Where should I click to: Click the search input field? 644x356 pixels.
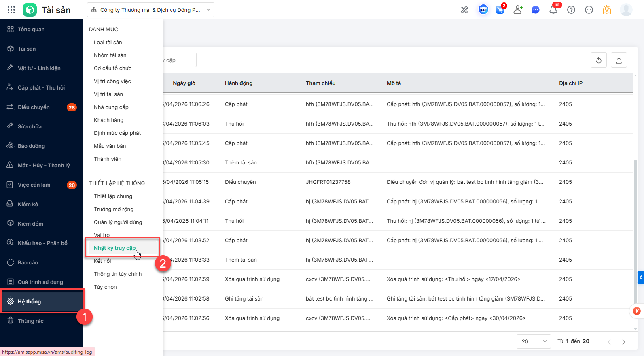[x=180, y=60]
